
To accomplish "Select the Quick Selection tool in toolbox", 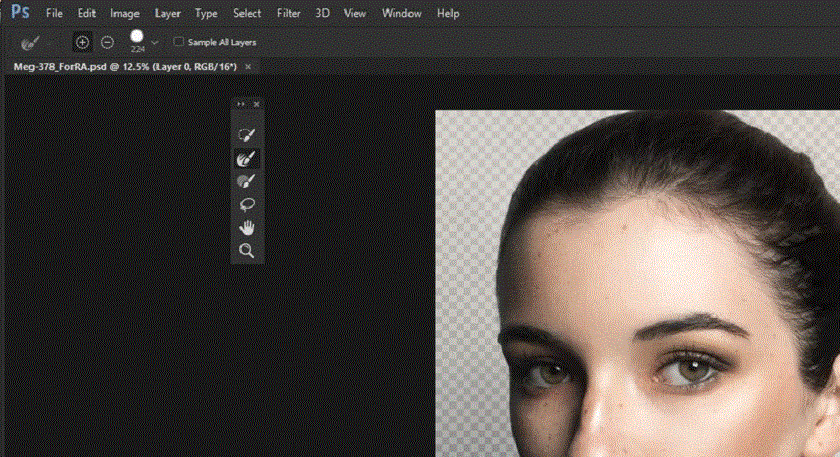I will click(x=246, y=134).
